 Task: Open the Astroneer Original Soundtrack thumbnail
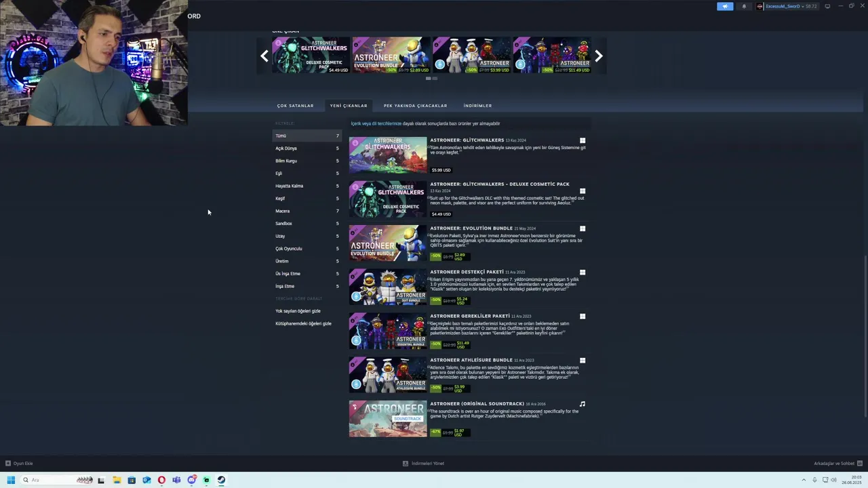point(388,419)
